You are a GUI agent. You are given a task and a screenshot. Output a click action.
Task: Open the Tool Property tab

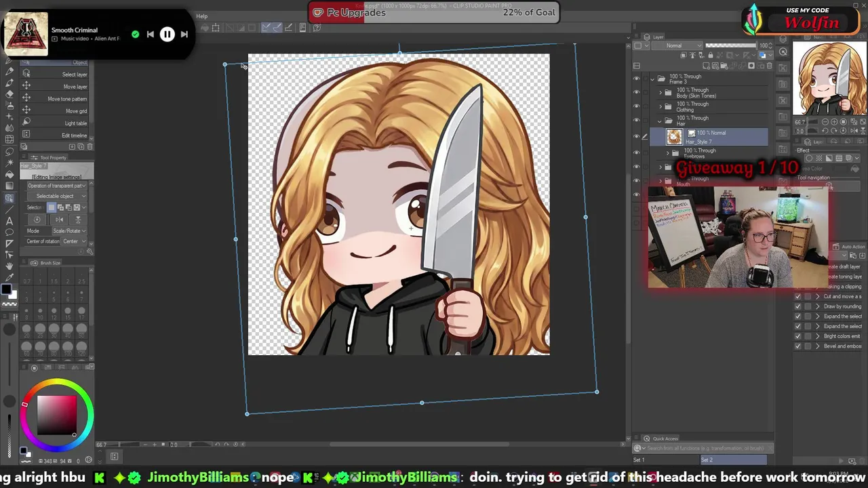coord(47,158)
